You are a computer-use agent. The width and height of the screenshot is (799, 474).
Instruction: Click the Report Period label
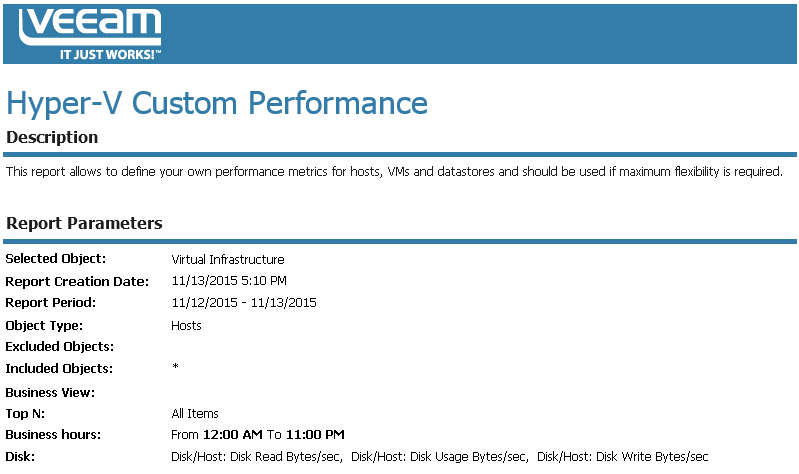[x=50, y=303]
